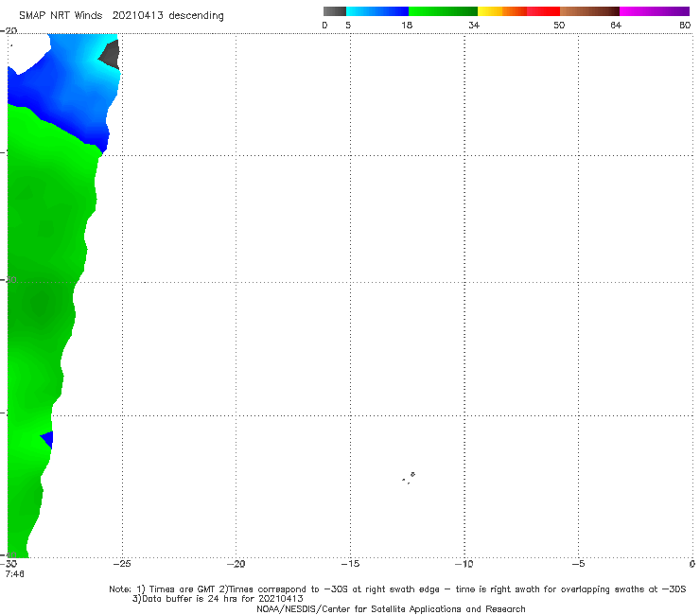Click the island outline markers on the map

(x=409, y=478)
